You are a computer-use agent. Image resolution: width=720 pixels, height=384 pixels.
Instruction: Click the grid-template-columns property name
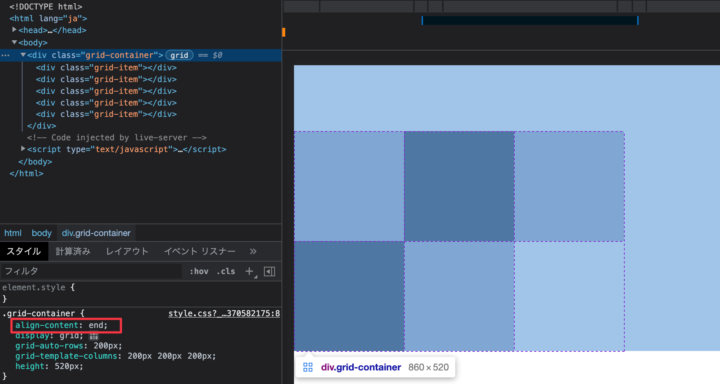coord(66,356)
